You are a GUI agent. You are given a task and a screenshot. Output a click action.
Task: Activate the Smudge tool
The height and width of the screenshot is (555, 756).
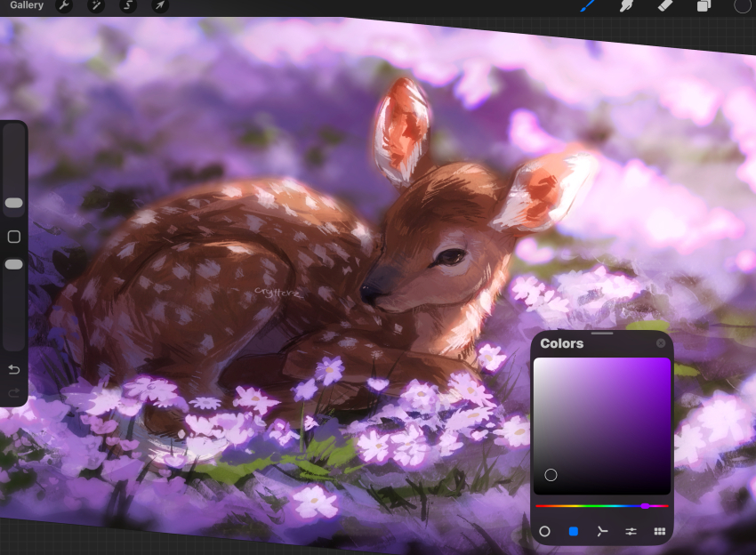(625, 7)
